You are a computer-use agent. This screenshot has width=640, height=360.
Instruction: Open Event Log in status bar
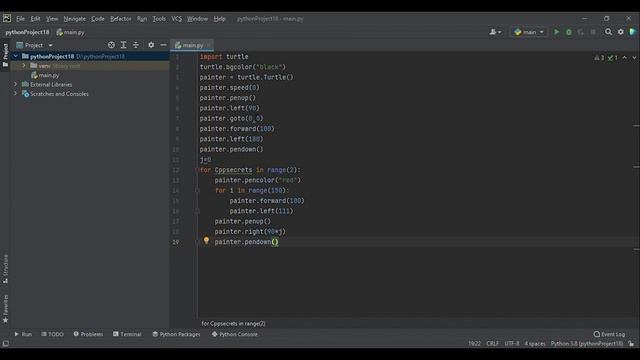tap(609, 334)
